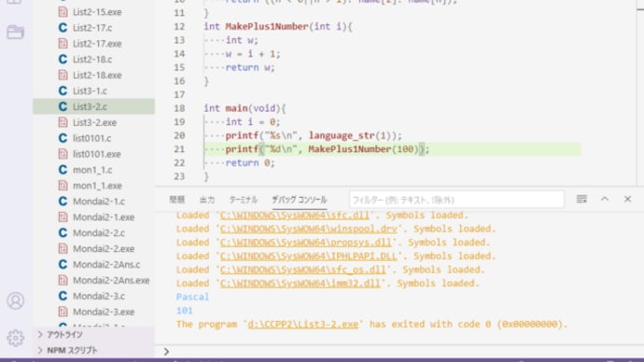Click the C icon beside List3-1.c
The height and width of the screenshot is (362, 644).
click(x=63, y=90)
